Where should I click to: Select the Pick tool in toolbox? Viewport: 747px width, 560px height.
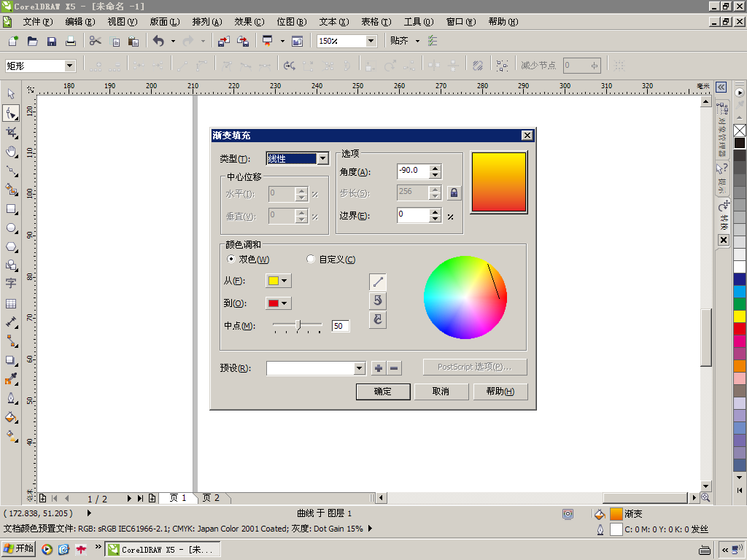[x=11, y=94]
